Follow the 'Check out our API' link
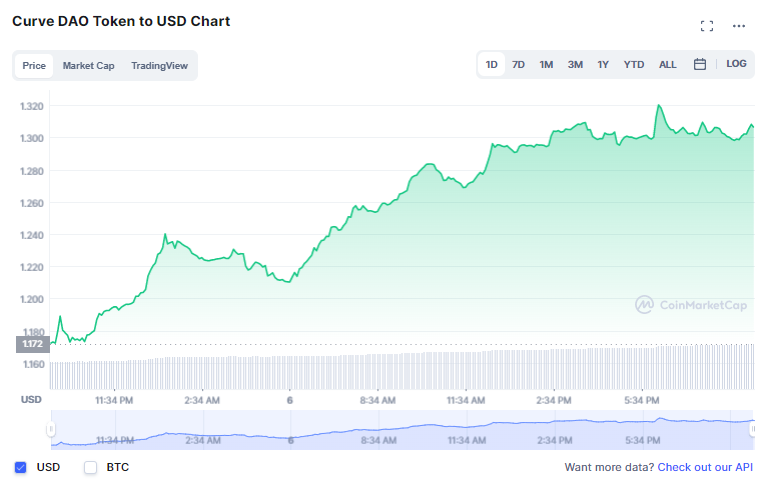Screen dimensions: 772x492 pyautogui.click(x=705, y=467)
